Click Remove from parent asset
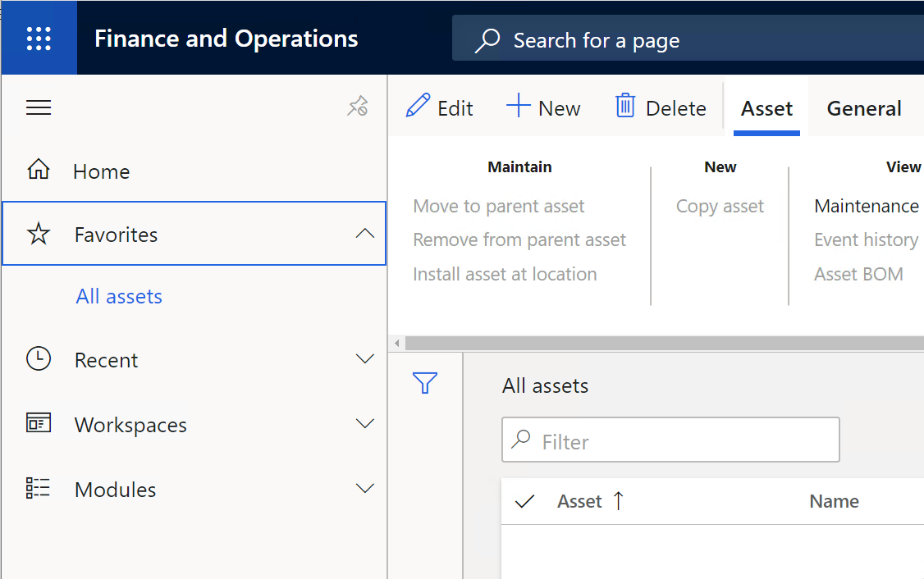 [x=519, y=239]
